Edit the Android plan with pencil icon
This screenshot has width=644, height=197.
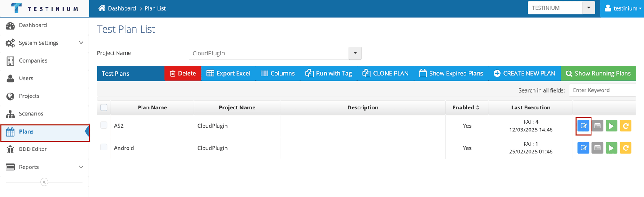point(583,148)
